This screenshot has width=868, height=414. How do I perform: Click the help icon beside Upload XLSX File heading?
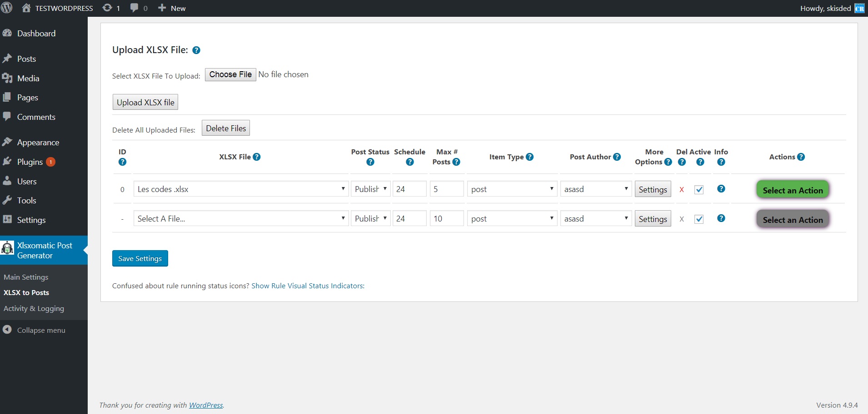pos(196,50)
